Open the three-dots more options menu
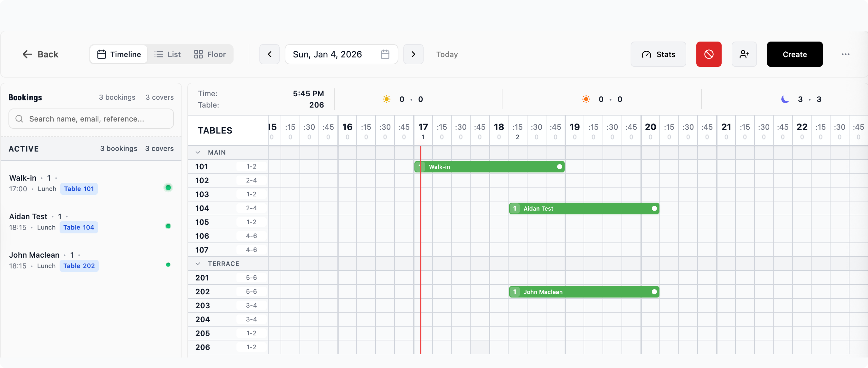 click(845, 54)
